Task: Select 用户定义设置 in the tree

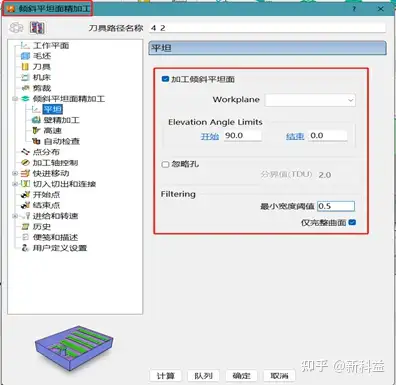Action: pos(60,248)
